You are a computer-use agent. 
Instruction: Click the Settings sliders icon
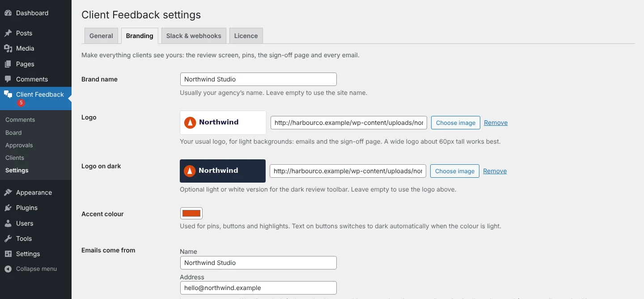point(8,254)
